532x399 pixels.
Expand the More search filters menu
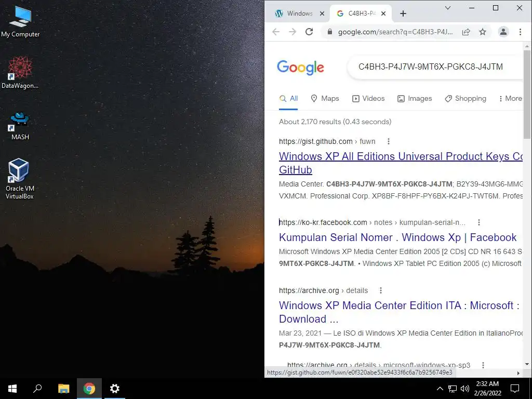point(510,98)
